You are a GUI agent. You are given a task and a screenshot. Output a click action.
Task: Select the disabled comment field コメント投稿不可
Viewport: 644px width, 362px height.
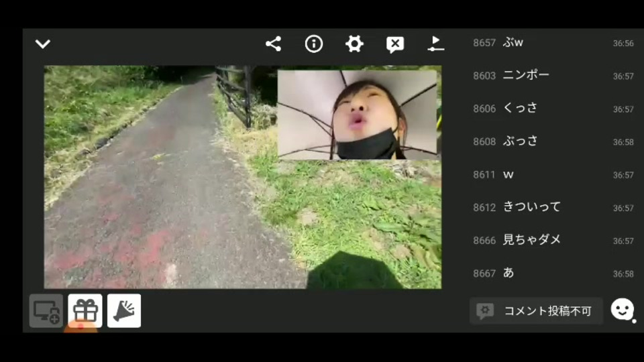(x=536, y=310)
